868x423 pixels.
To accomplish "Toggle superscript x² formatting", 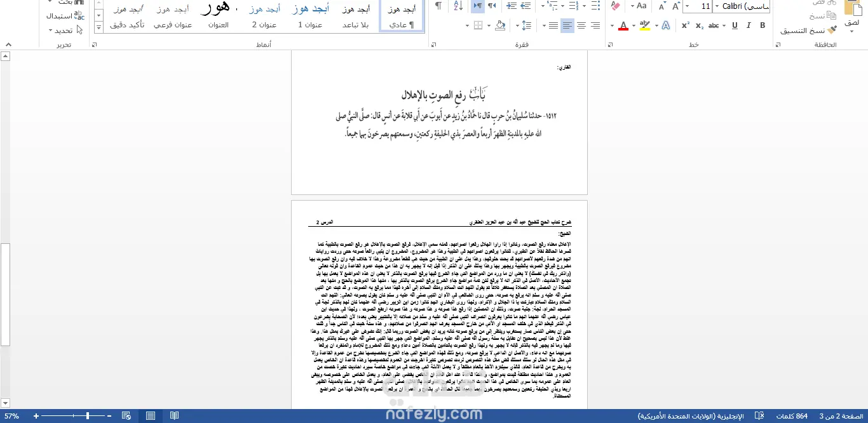I will click(x=686, y=25).
